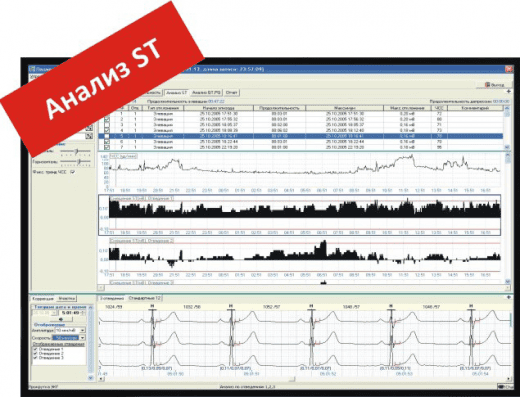Click upper small icon button left of table
Screen dimensions: 520x397
pyautogui.click(x=89, y=128)
